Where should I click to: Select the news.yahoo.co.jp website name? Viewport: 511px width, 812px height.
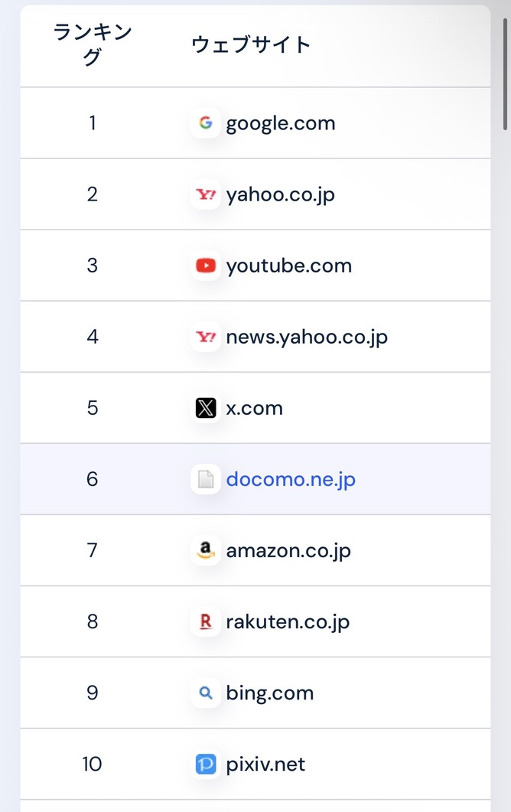307,338
